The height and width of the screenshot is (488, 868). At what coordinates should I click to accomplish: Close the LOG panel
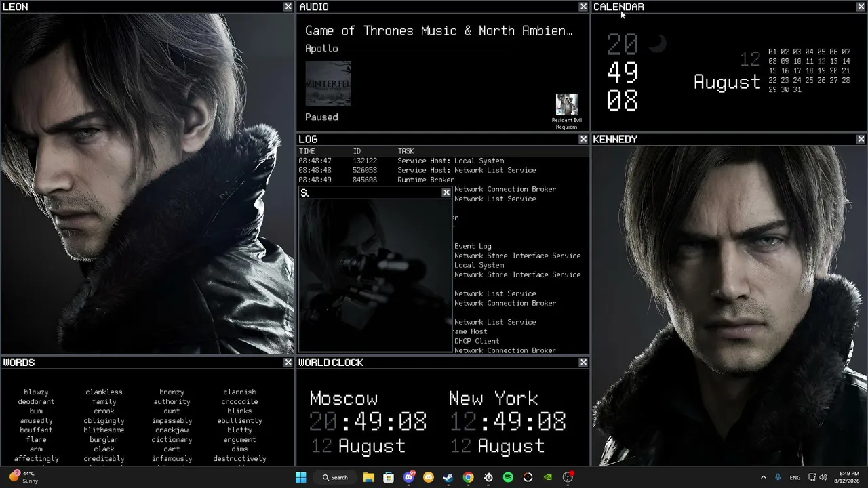tap(583, 139)
